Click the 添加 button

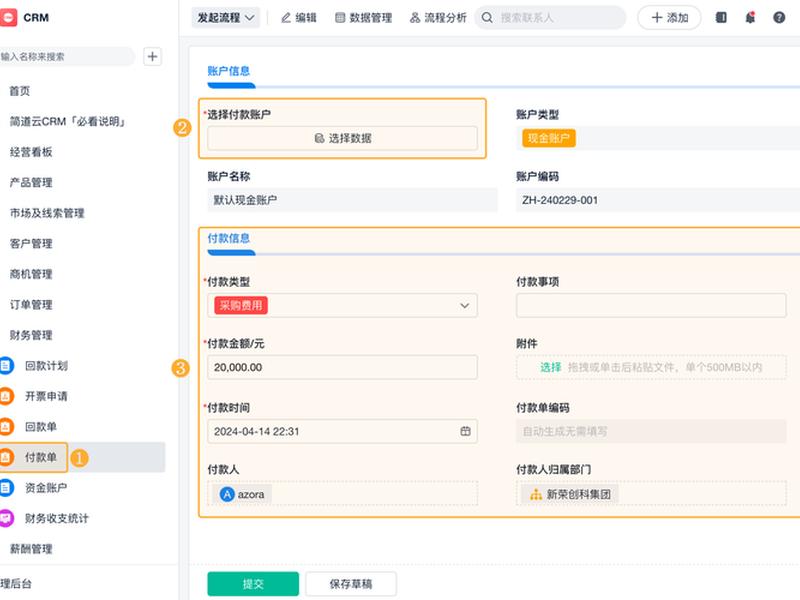coord(669,18)
